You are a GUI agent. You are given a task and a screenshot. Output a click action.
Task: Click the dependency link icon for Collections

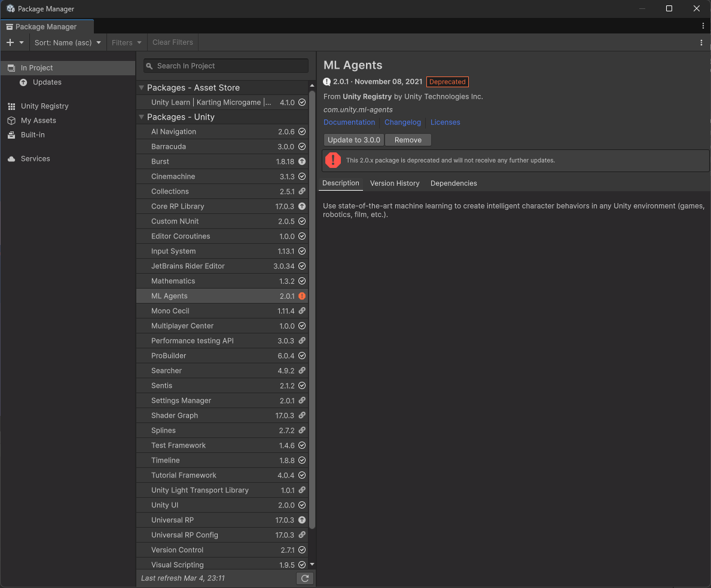pos(302,192)
